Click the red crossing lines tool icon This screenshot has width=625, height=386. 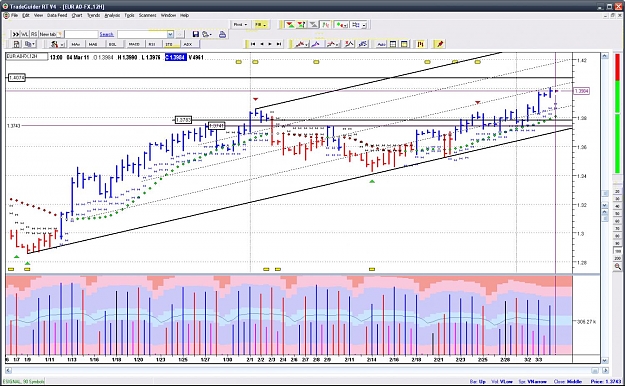click(349, 44)
